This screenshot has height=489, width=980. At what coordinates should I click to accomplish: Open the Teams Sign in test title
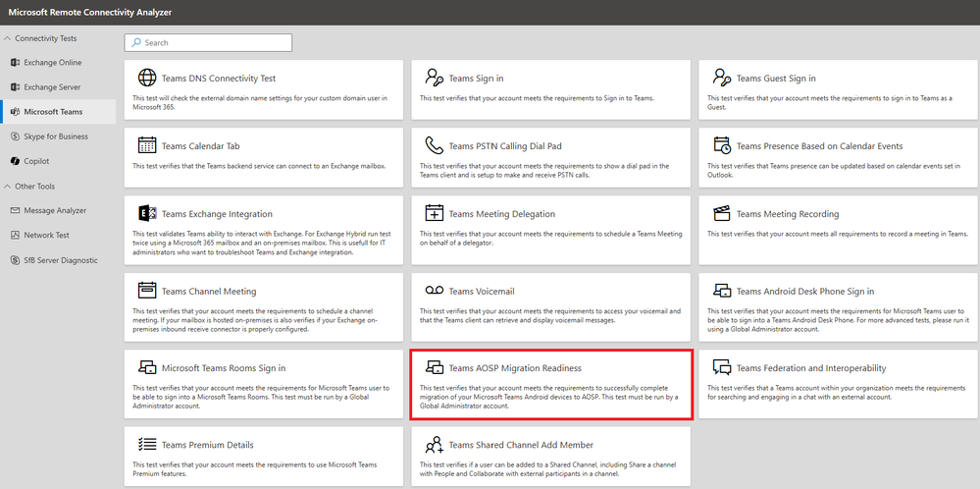[x=476, y=79]
